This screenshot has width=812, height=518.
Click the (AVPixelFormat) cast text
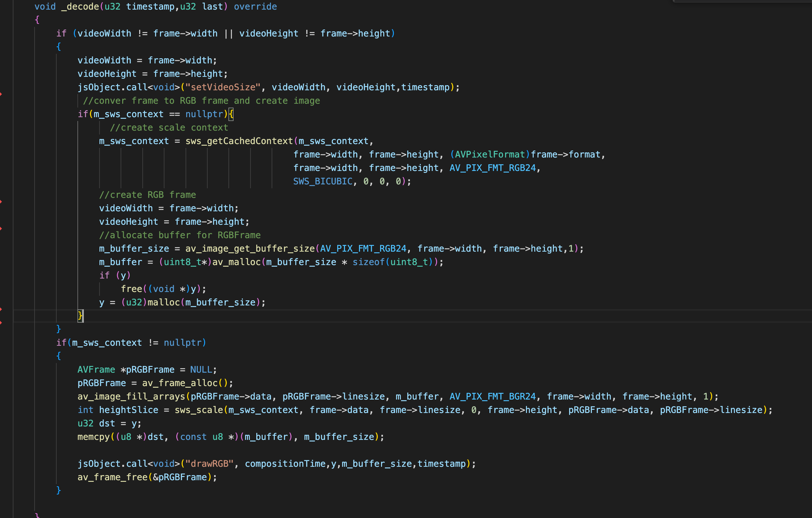coord(490,155)
